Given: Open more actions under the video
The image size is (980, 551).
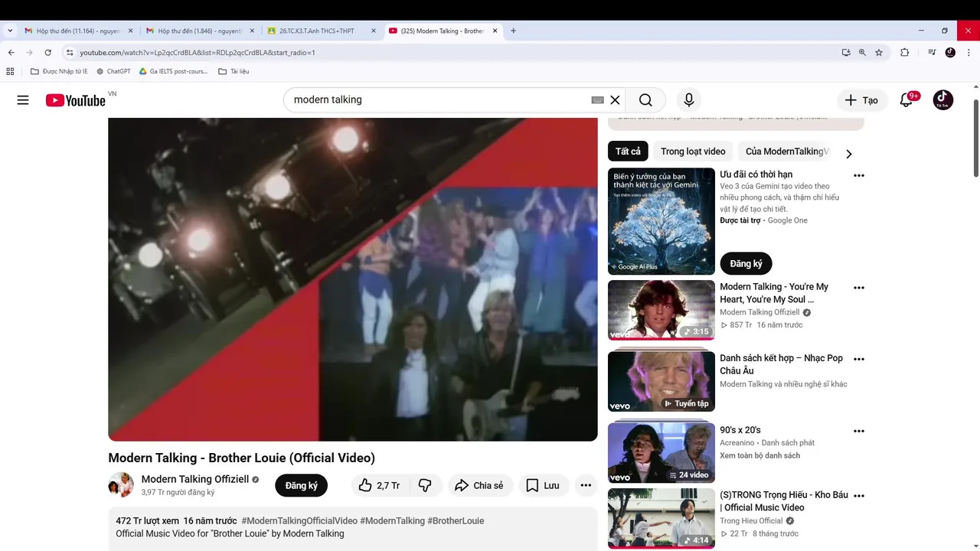Looking at the screenshot, I should [586, 485].
